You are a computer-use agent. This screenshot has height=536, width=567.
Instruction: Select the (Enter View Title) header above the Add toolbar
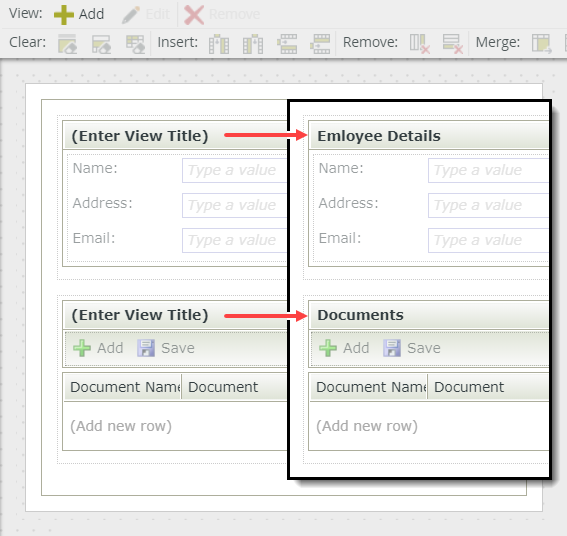(x=140, y=315)
